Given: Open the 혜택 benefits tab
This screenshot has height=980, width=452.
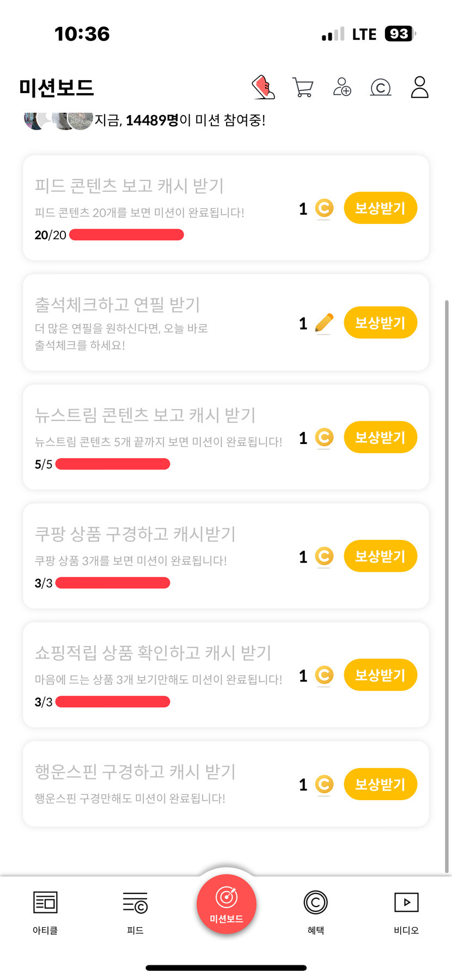Looking at the screenshot, I should point(316,912).
